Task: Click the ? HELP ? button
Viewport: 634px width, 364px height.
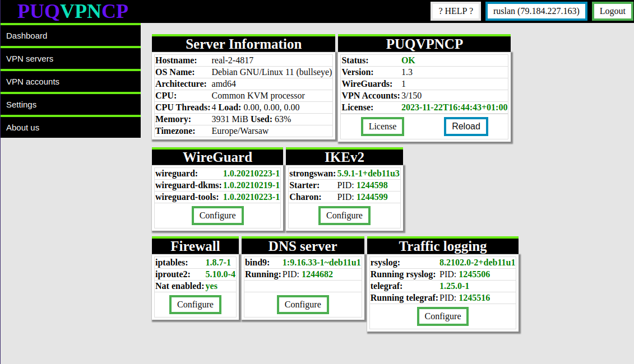Action: point(456,11)
